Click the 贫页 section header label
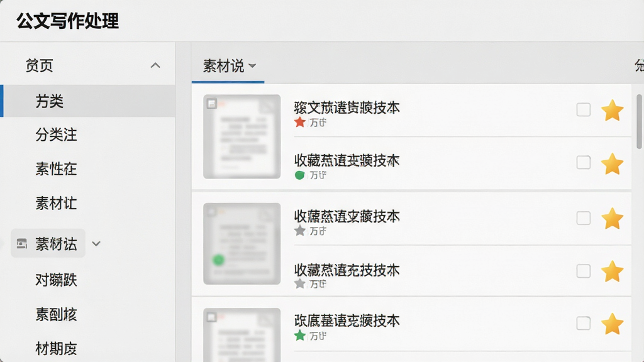The image size is (644, 362). [40, 65]
